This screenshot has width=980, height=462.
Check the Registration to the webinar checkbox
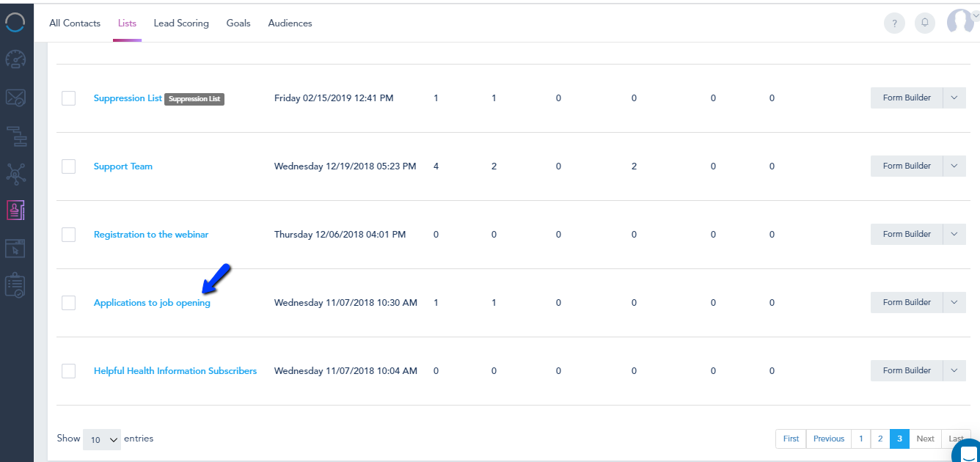[69, 235]
